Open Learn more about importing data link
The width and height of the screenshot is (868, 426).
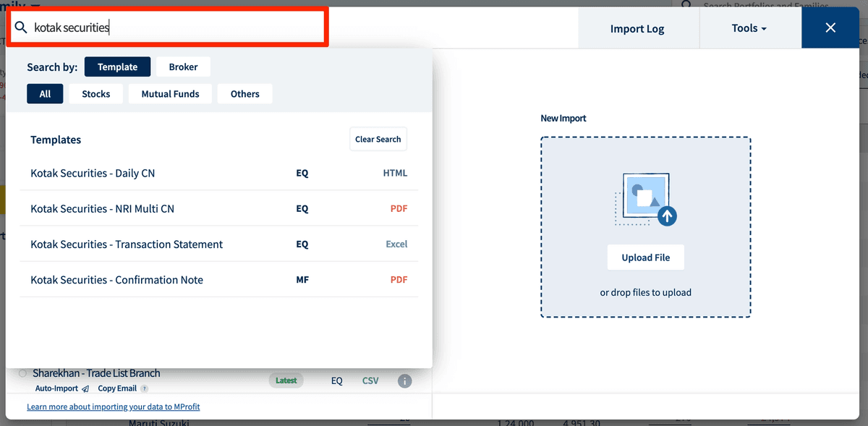click(114, 406)
